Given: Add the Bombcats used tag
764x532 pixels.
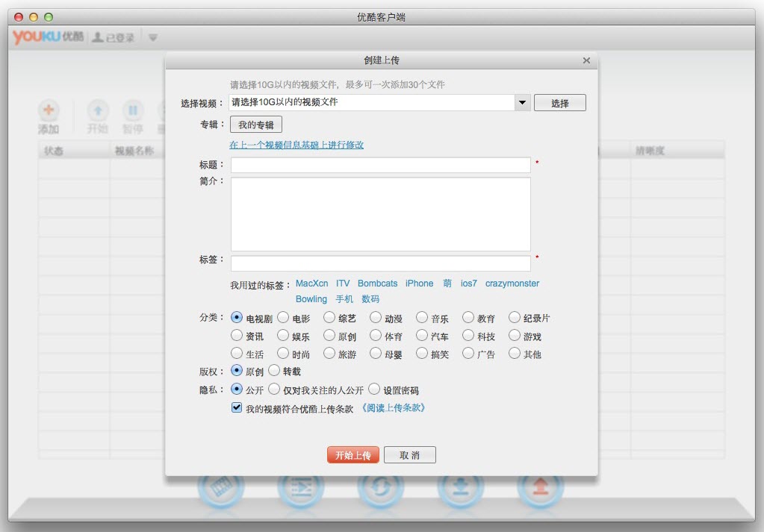Looking at the screenshot, I should 378,284.
